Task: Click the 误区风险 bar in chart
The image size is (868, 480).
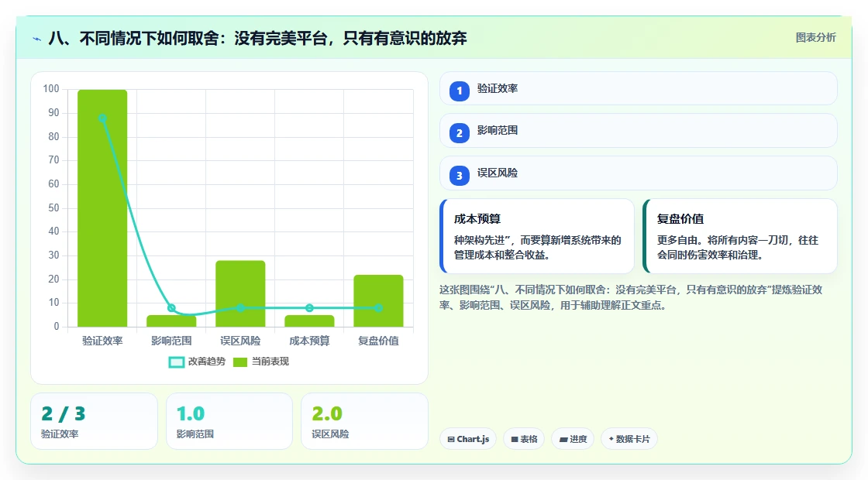Action: click(x=240, y=293)
